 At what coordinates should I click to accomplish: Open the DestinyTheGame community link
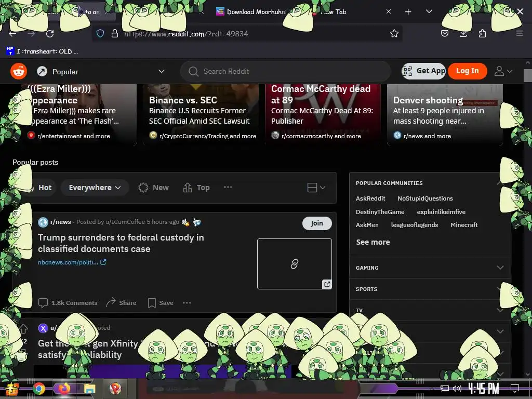point(380,212)
